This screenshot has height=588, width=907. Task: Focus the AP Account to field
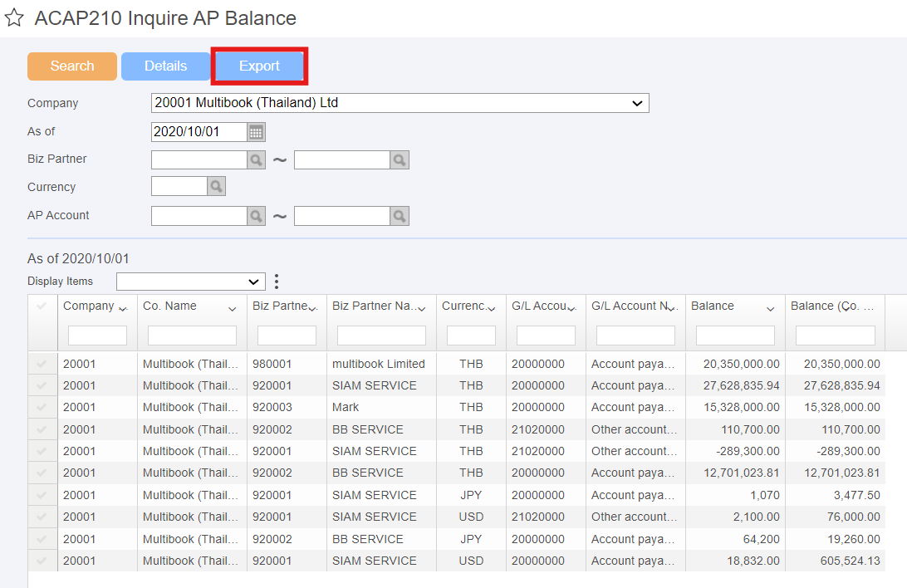coord(342,216)
